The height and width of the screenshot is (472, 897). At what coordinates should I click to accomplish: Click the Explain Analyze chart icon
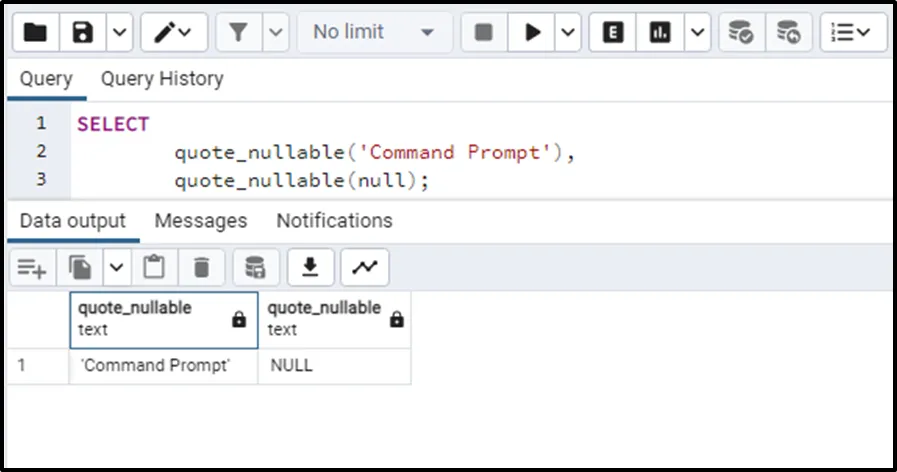[660, 33]
